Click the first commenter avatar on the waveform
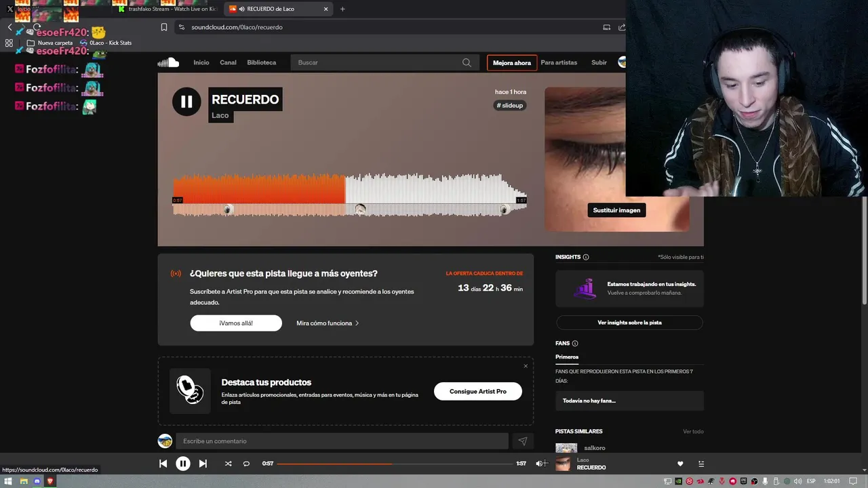 pyautogui.click(x=229, y=209)
